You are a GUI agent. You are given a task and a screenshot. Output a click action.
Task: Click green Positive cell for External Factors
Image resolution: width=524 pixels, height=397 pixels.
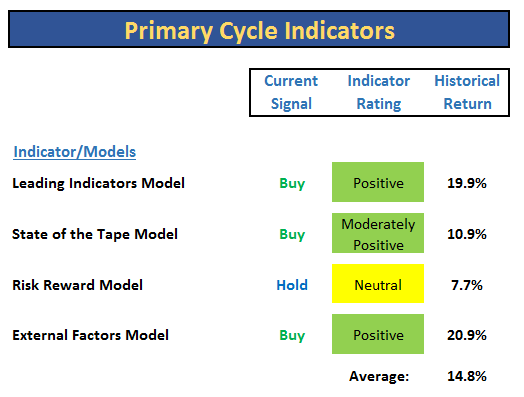(378, 334)
